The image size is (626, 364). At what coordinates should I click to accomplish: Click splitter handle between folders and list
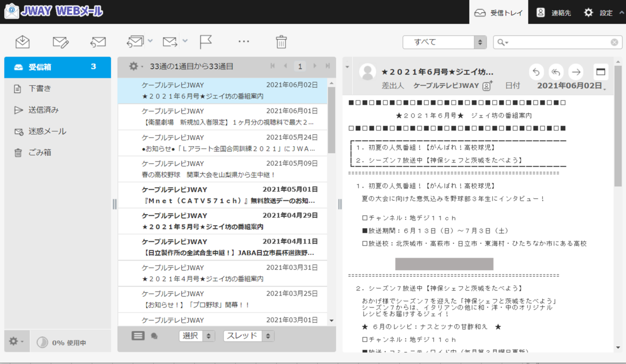114,204
